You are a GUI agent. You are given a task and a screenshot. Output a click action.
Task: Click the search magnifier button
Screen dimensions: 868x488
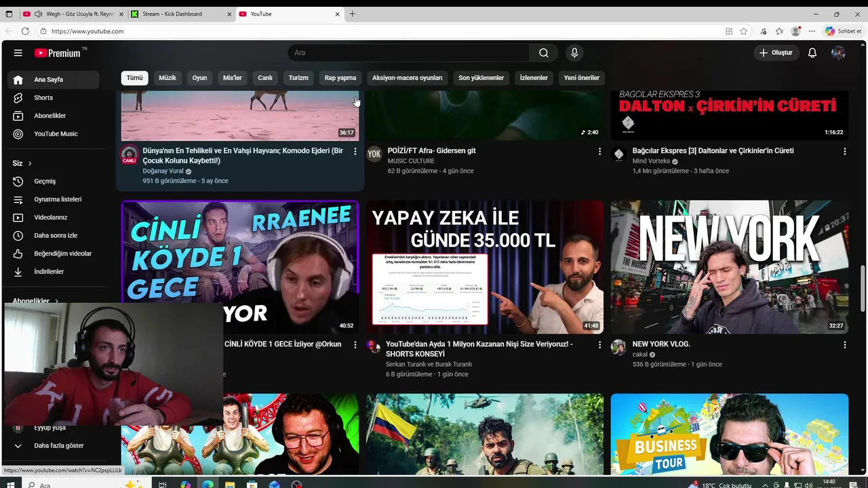click(x=544, y=53)
